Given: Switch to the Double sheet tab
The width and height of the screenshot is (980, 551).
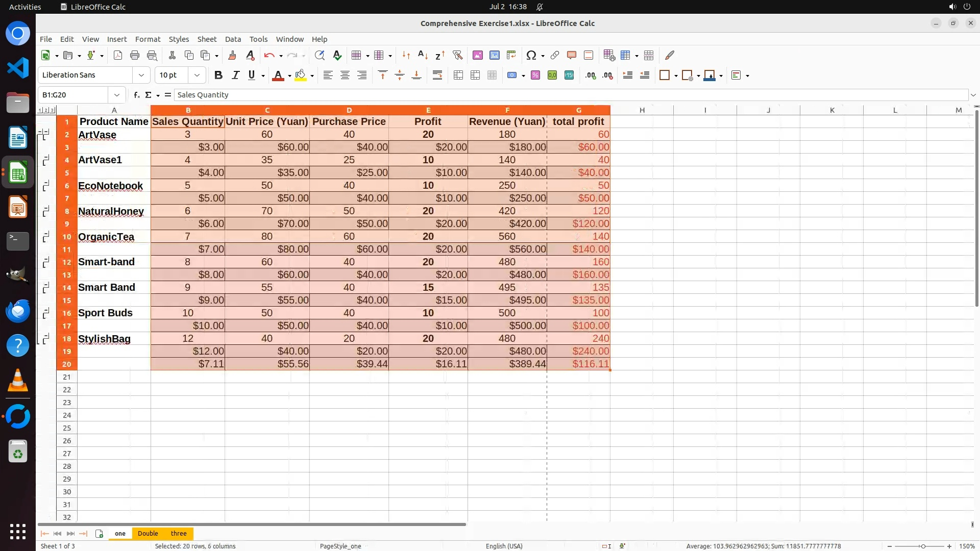Looking at the screenshot, I should [148, 533].
